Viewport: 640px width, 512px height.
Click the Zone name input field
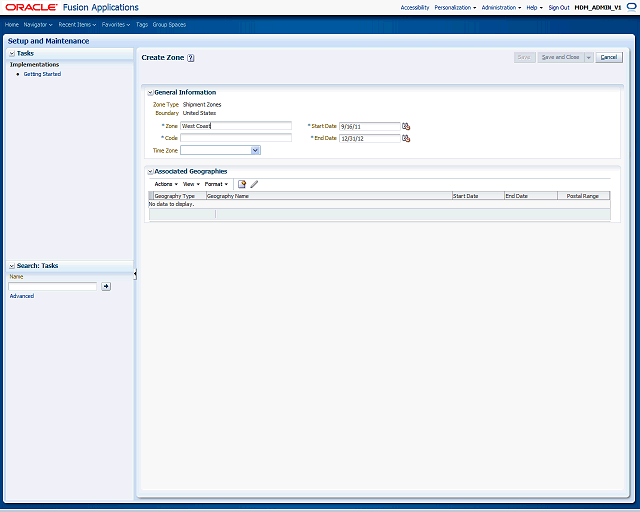click(x=236, y=126)
